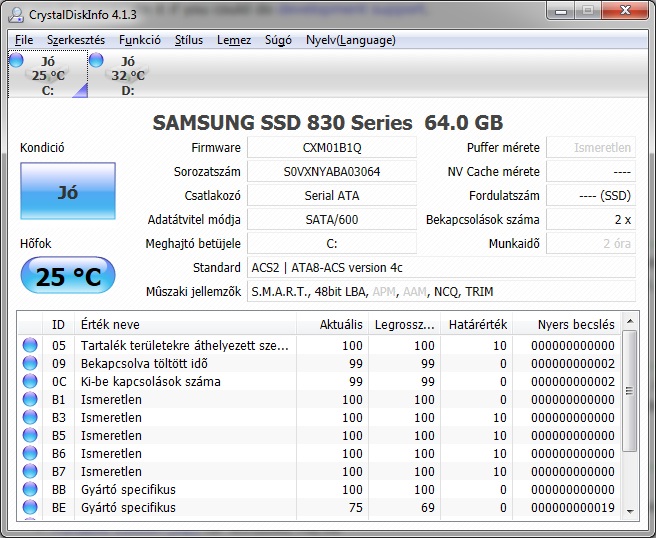Click the Puffer mérete Ismeretlen field
The height and width of the screenshot is (538, 656).
(591, 148)
